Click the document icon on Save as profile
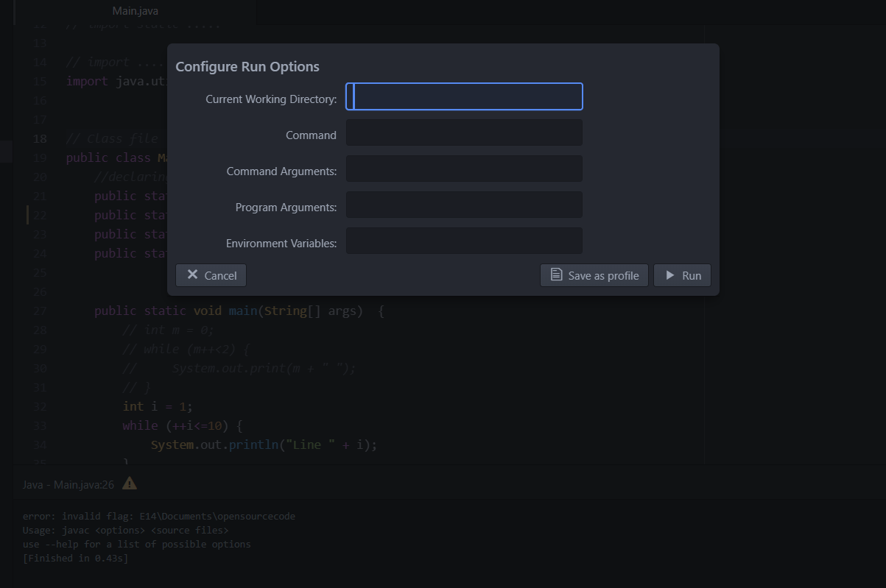The width and height of the screenshot is (886, 588). (557, 274)
